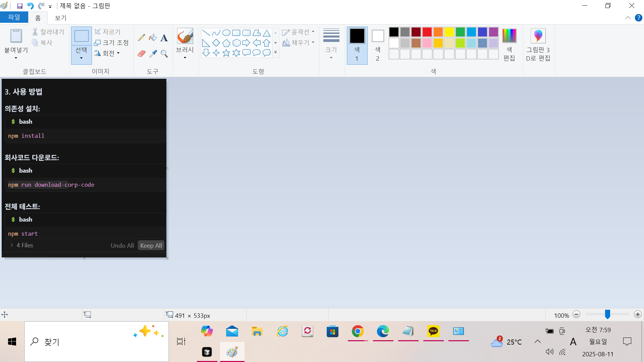Click the Paste clipboard icon
Image resolution: width=644 pixels, height=362 pixels.
pyautogui.click(x=16, y=36)
